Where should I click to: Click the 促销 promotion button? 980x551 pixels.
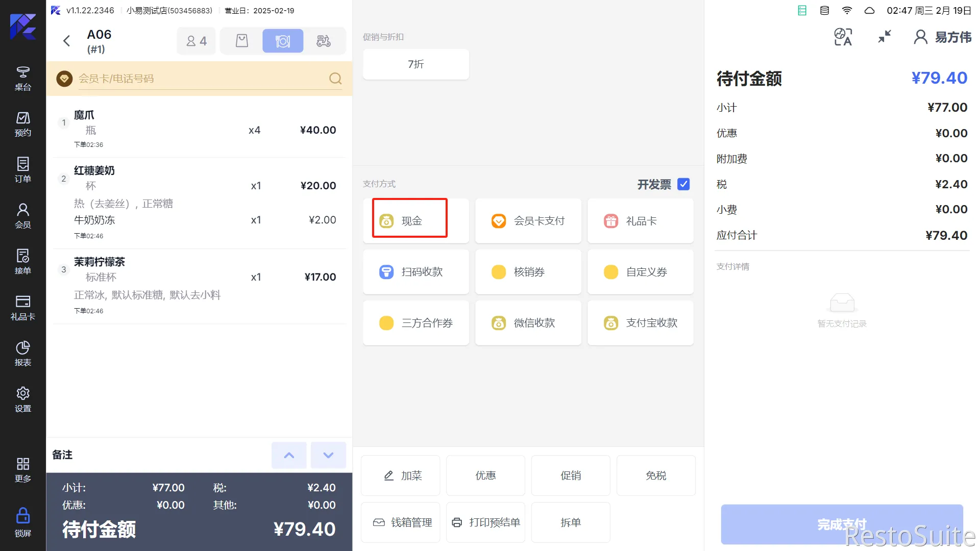(571, 475)
